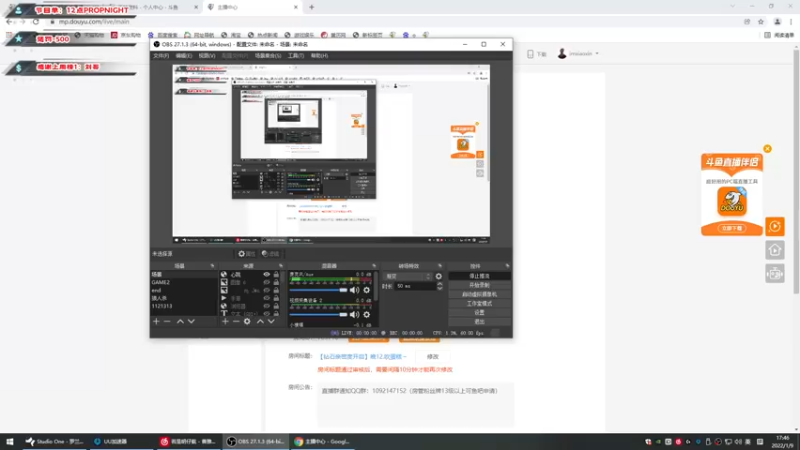Pop out the Scenes dock panel
This screenshot has width=800, height=450.
pyautogui.click(x=212, y=266)
